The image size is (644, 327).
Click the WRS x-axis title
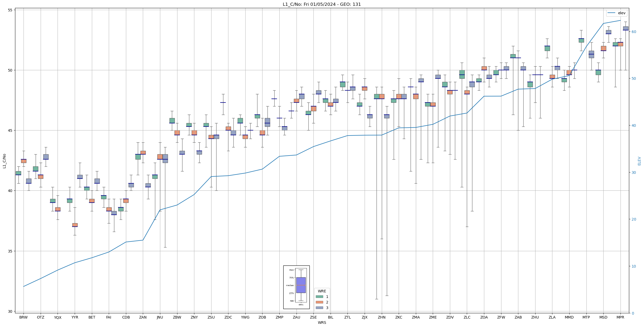[322, 323]
